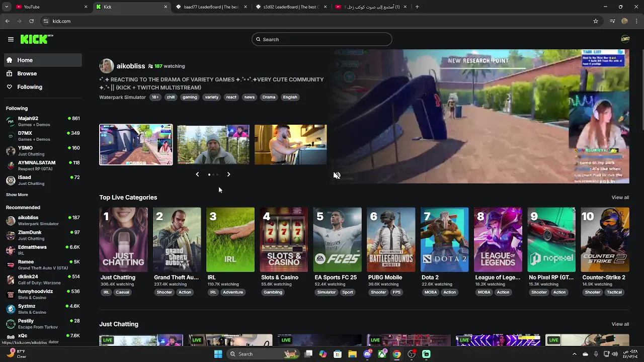Click AYMNALSATAM avatar in sidebar
The width and height of the screenshot is (644, 362).
(x=11, y=165)
